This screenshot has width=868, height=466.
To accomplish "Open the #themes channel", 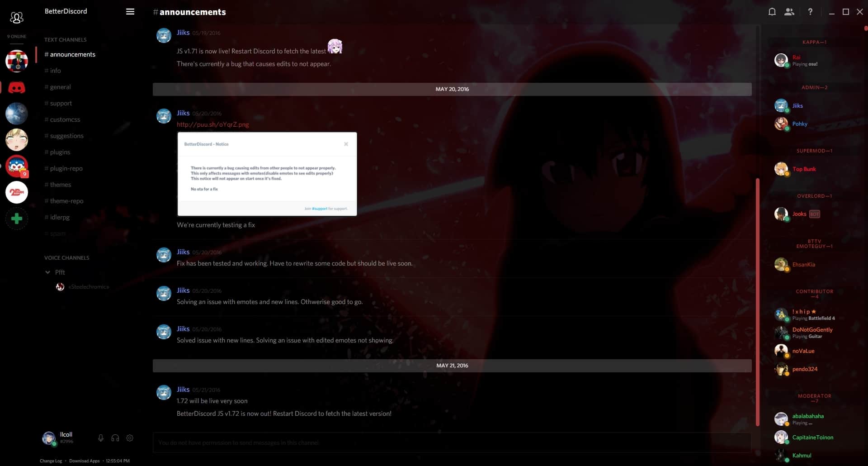I will [60, 185].
